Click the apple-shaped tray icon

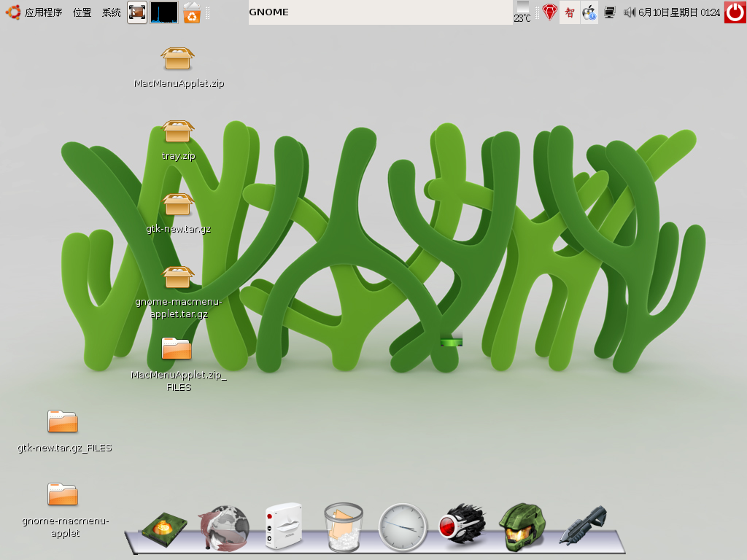pos(589,12)
